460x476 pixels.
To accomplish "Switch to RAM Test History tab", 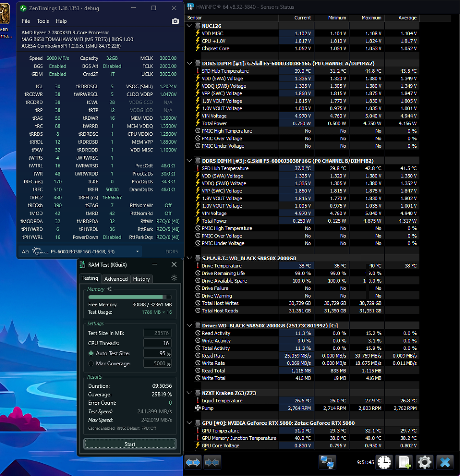I will tap(141, 278).
